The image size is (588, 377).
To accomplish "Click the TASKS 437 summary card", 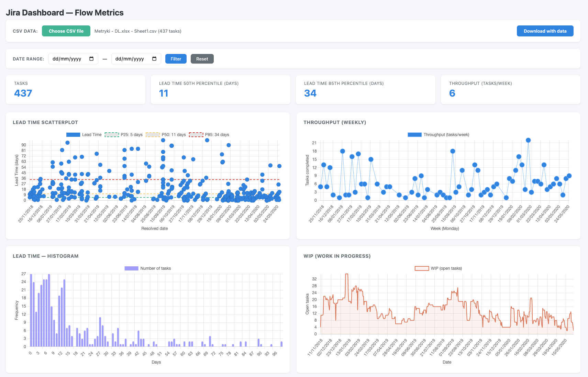I will pyautogui.click(x=75, y=90).
